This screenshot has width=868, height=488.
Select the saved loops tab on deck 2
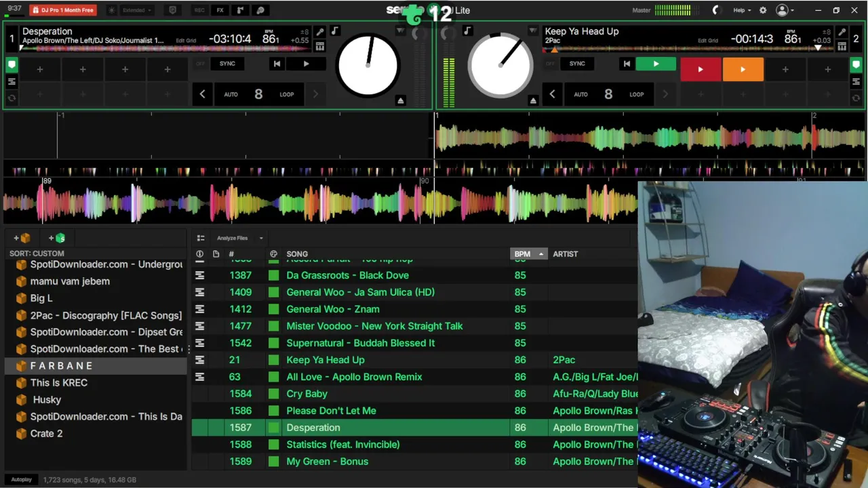coord(856,82)
